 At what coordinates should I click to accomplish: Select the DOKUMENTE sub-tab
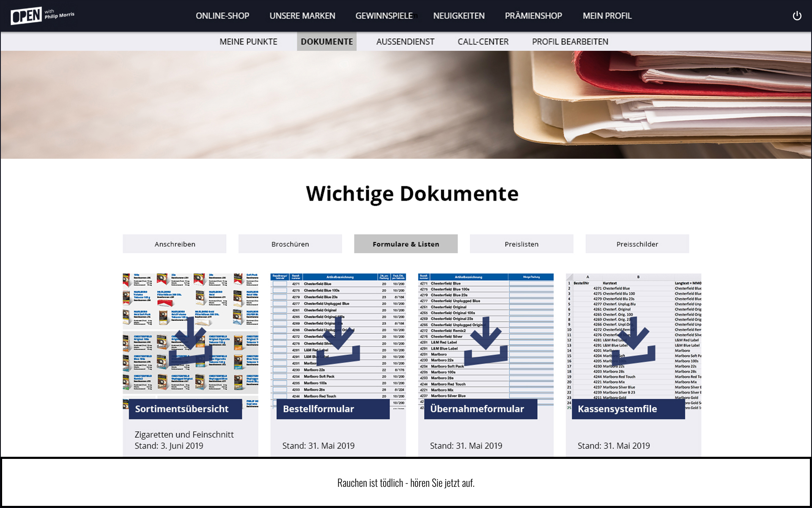(x=326, y=41)
